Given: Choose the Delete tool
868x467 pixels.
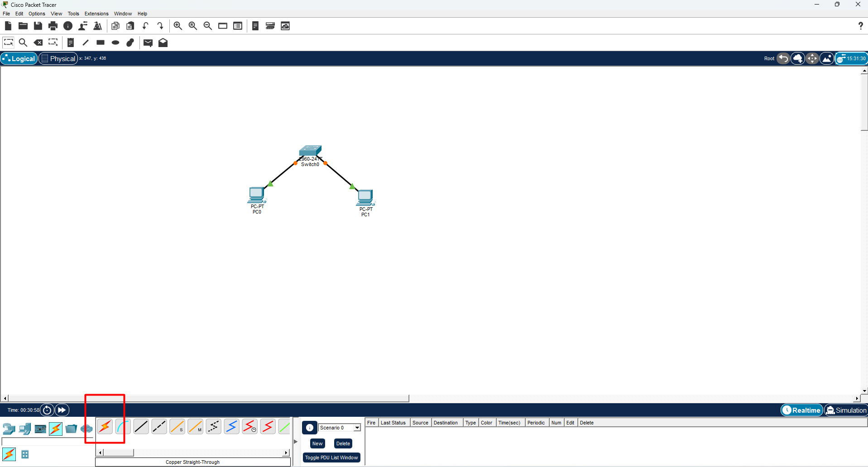Looking at the screenshot, I should 38,43.
